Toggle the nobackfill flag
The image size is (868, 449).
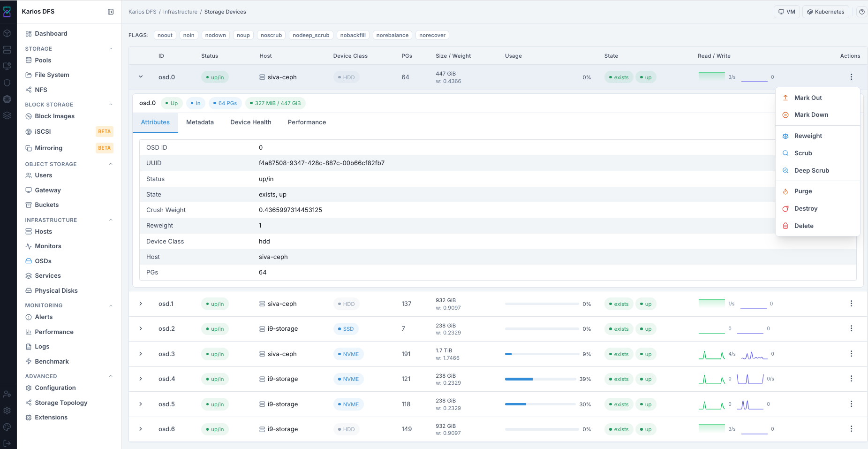coord(353,35)
